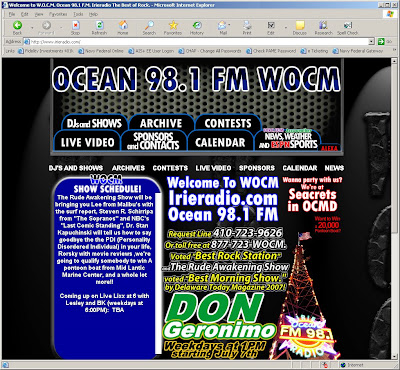Viewport: 400px width, 370px height.
Task: Click the browser page vertical scrollbar
Action: coord(394,208)
